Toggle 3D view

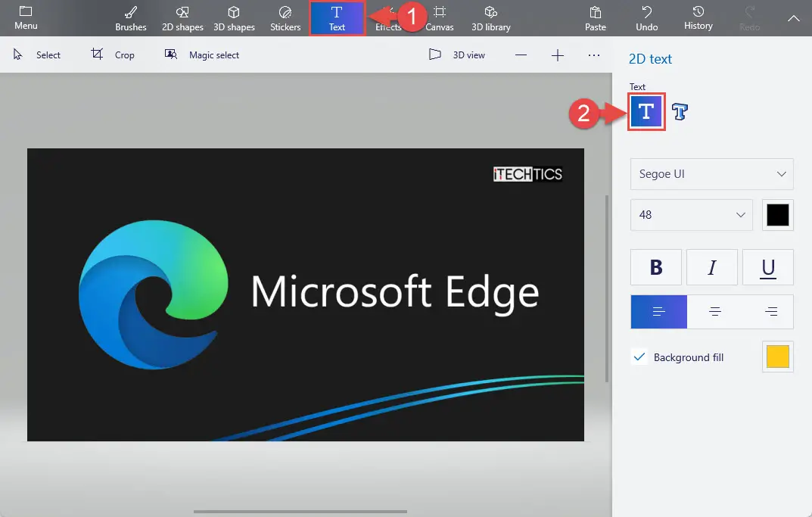point(457,55)
